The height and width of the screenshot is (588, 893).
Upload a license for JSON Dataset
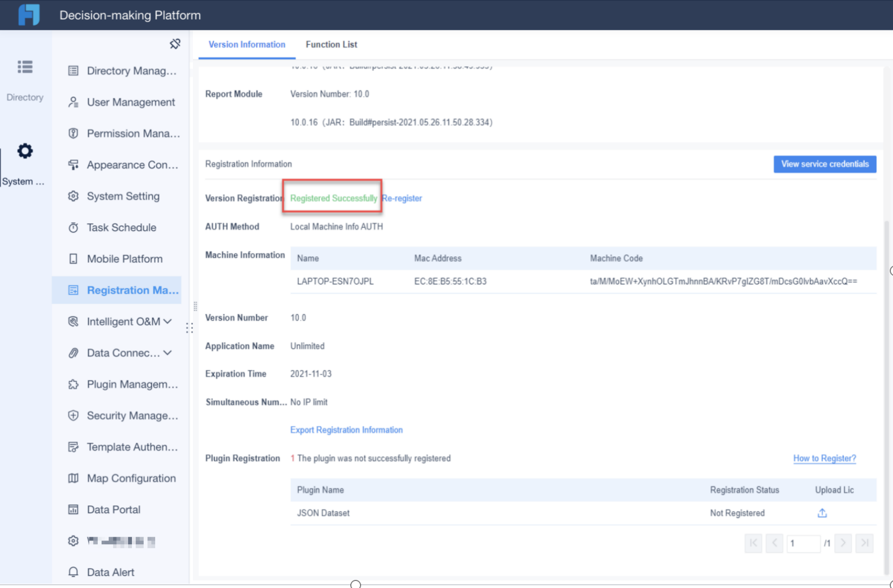coord(822,513)
